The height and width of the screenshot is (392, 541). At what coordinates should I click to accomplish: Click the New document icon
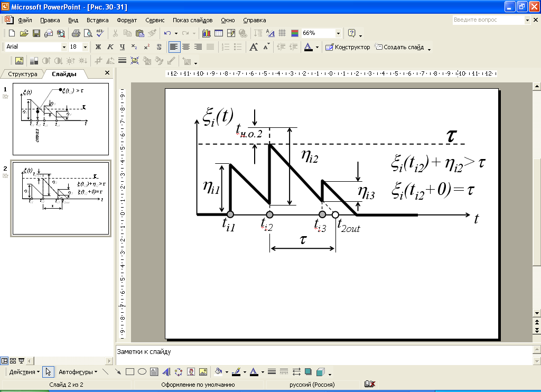click(x=12, y=33)
